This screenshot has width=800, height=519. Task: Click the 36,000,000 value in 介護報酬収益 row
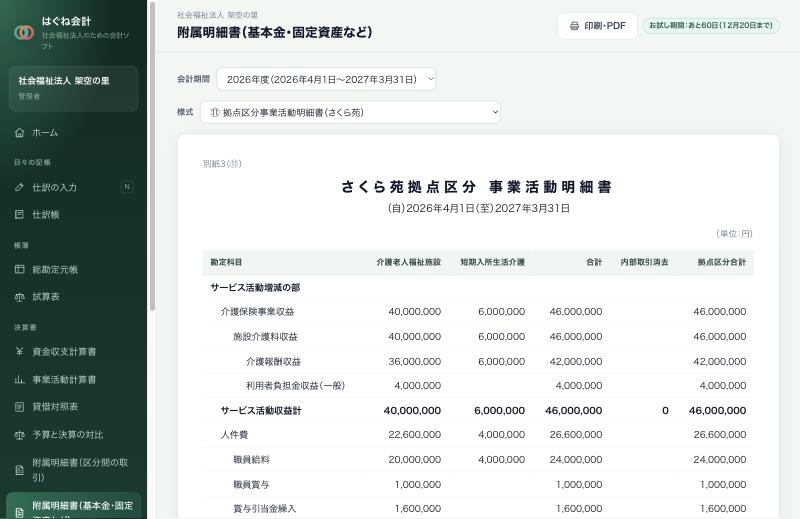[x=414, y=361]
